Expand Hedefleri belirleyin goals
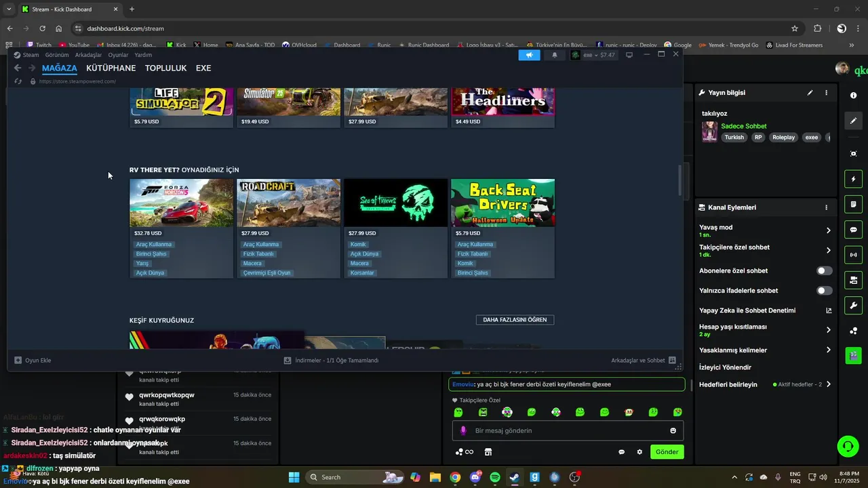The width and height of the screenshot is (868, 488). 828,384
